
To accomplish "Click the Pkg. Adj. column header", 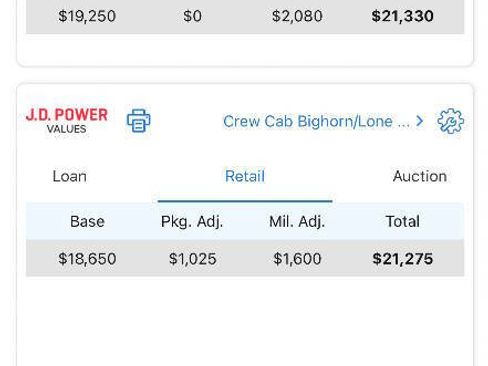I will pos(192,222).
